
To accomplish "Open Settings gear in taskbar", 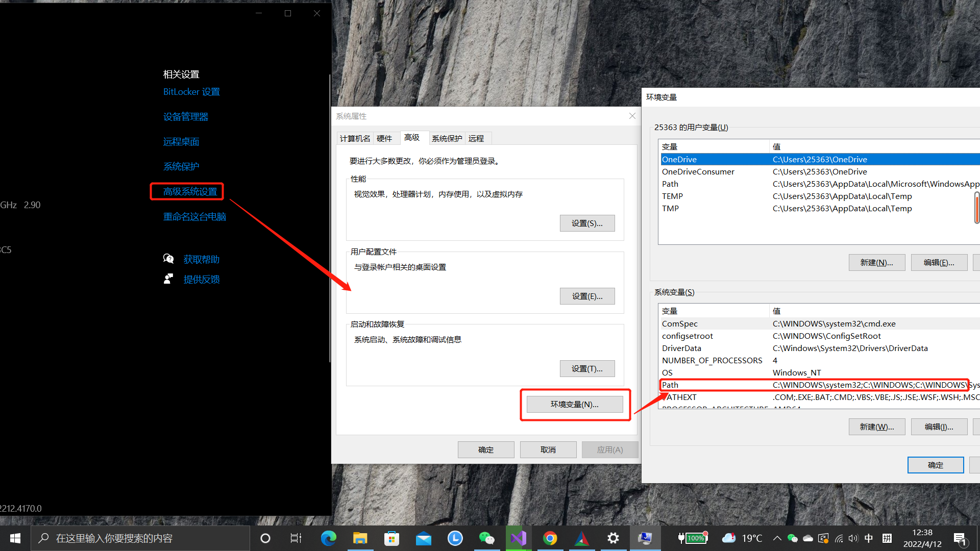I will [x=613, y=538].
